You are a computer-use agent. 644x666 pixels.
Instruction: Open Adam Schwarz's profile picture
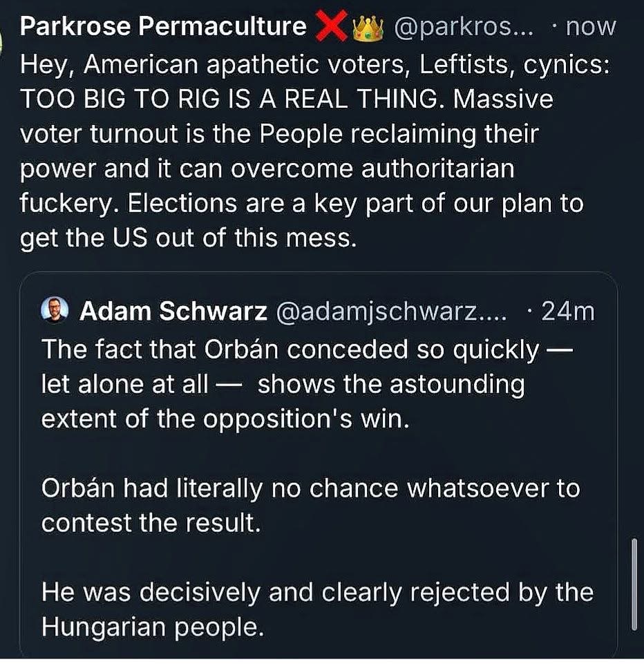tap(55, 312)
